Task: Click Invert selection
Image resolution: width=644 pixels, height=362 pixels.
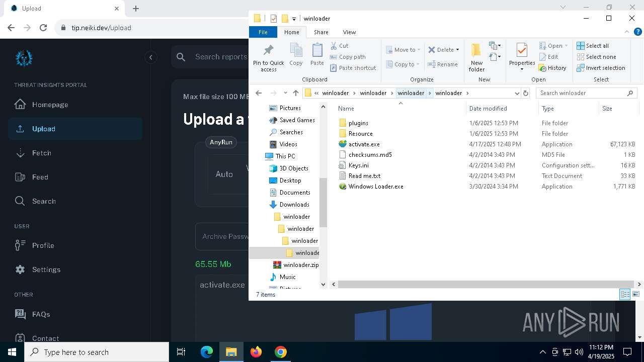Action: pos(601,68)
